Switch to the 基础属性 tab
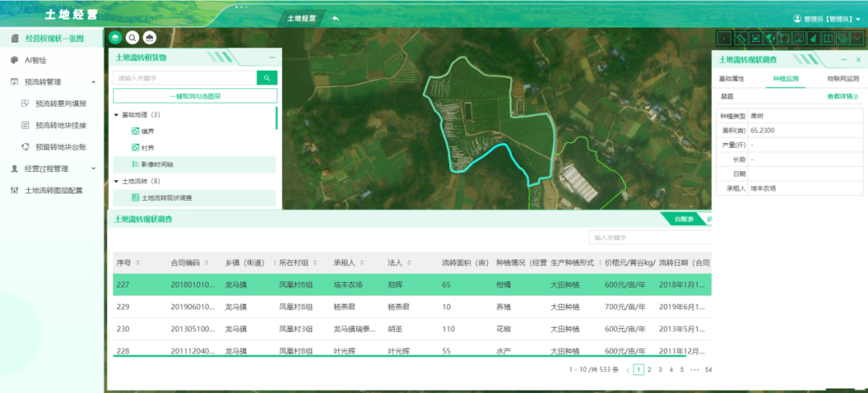The image size is (868, 393). click(x=731, y=79)
